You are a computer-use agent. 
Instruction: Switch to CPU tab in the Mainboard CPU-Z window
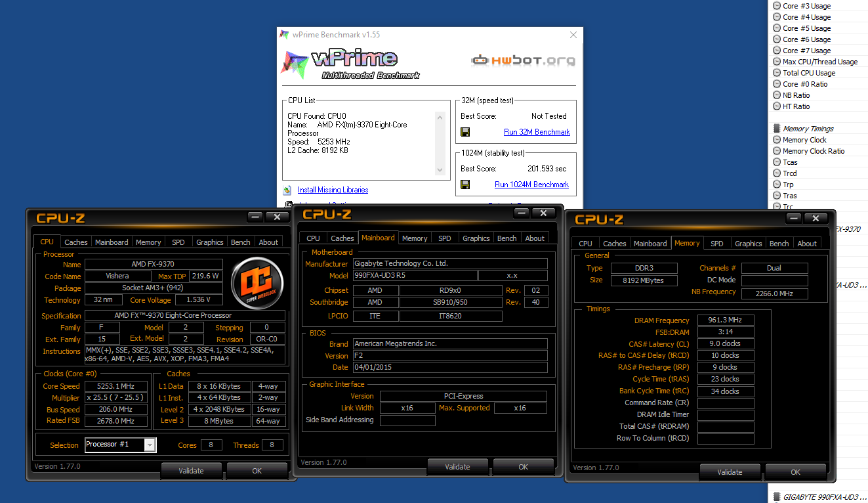tap(314, 238)
